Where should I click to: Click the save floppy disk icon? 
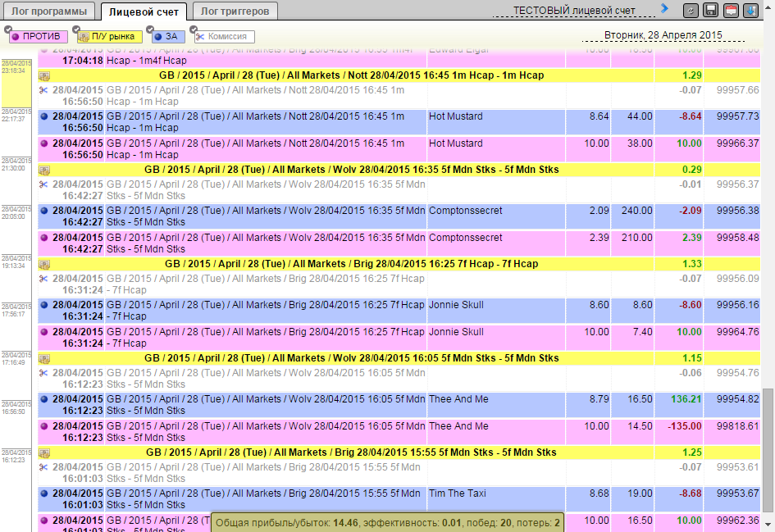pyautogui.click(x=711, y=11)
